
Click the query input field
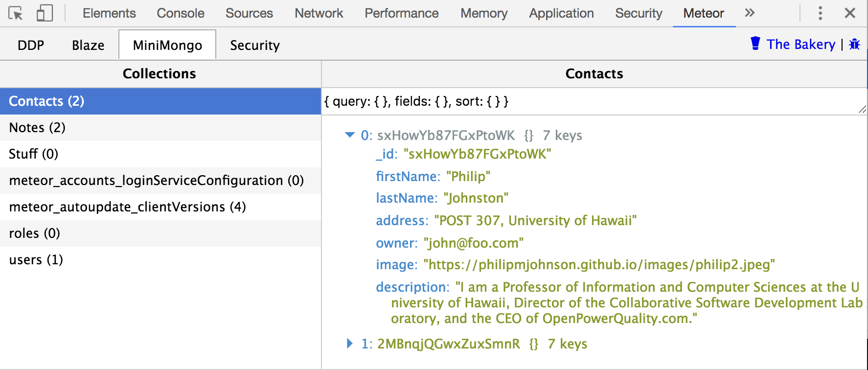[x=587, y=101]
